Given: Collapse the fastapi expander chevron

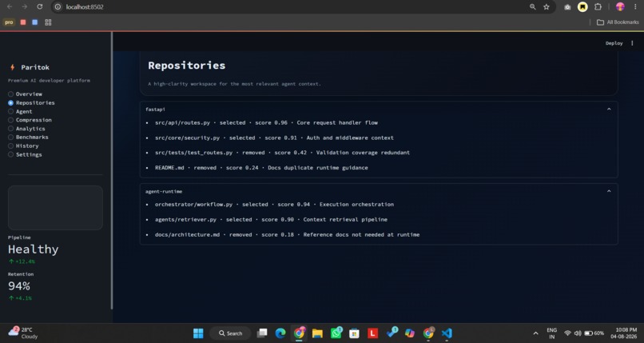Looking at the screenshot, I should pyautogui.click(x=609, y=110).
